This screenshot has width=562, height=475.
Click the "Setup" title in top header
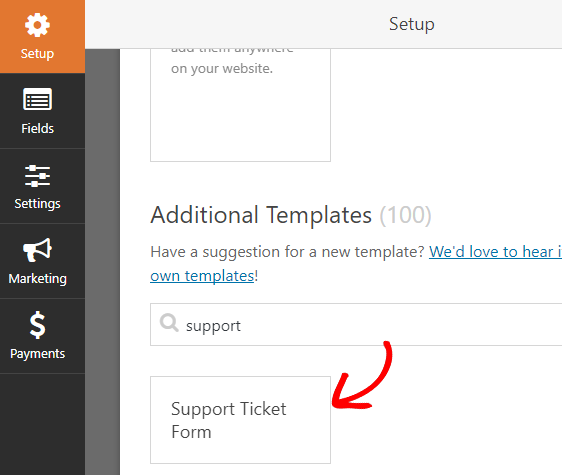[x=412, y=24]
